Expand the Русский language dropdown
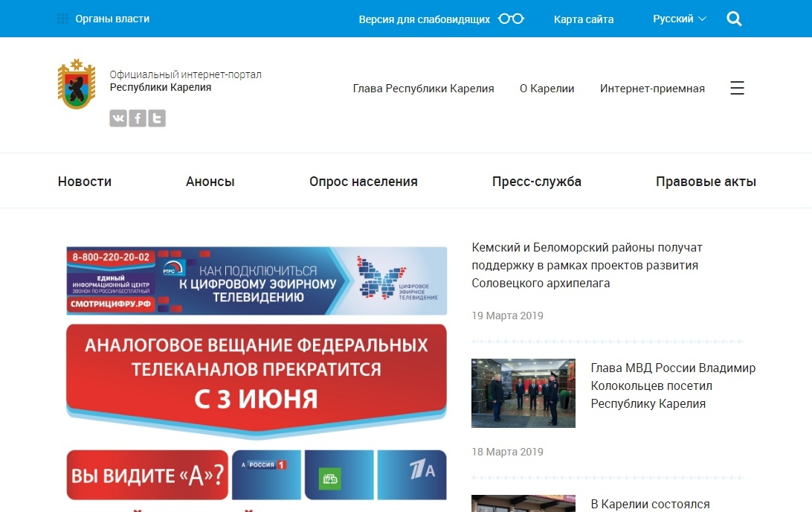Image resolution: width=812 pixels, height=512 pixels. pyautogui.click(x=680, y=19)
